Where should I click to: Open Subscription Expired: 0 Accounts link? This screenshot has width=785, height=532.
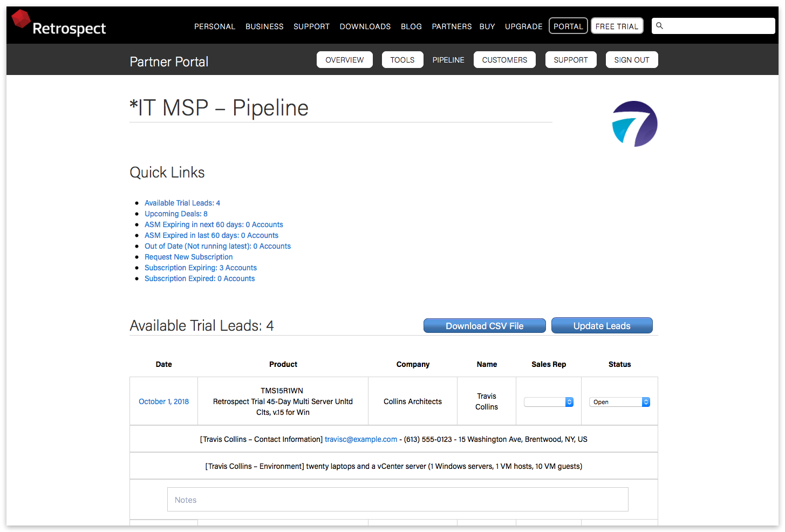point(200,278)
